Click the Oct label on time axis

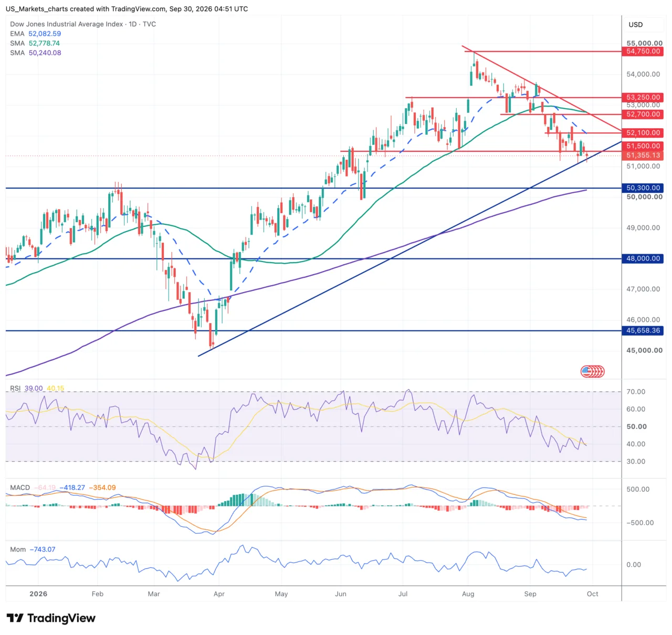point(593,594)
